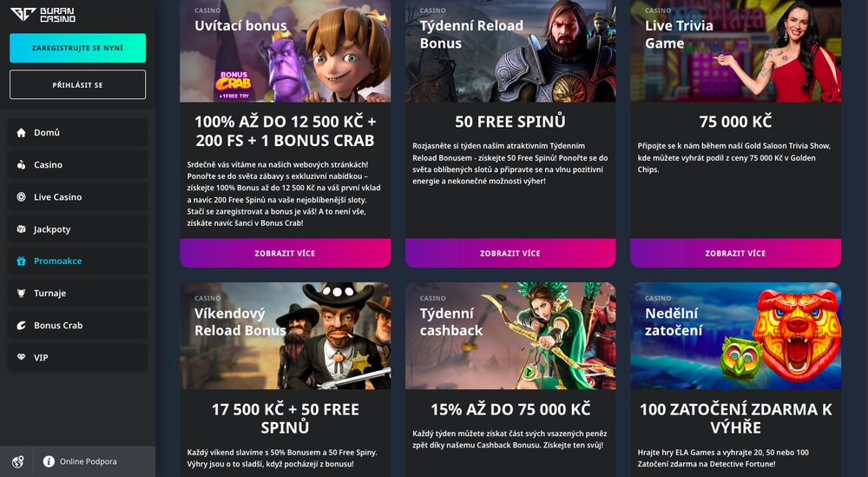Click the dice icon beside Jackpoty
Image resolution: width=868 pixels, height=477 pixels.
tap(21, 229)
